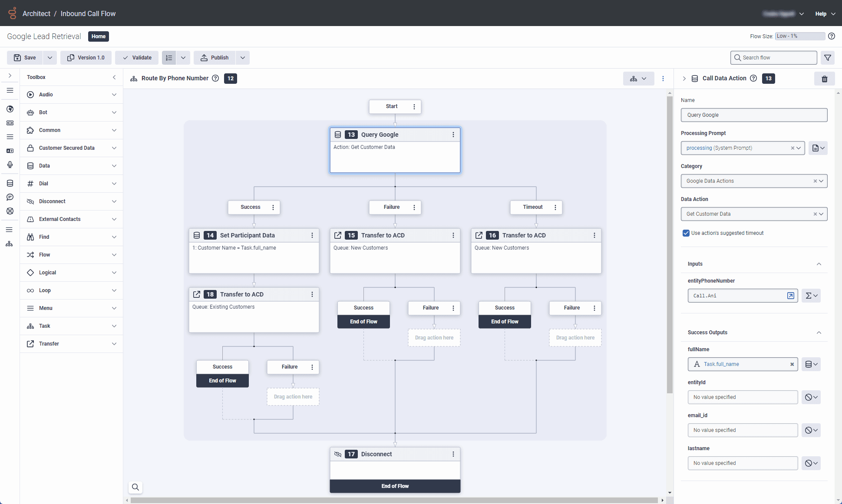Image resolution: width=842 pixels, height=504 pixels.
Task: Select the expression Sigma icon for entityPhoneNumber
Action: 809,296
